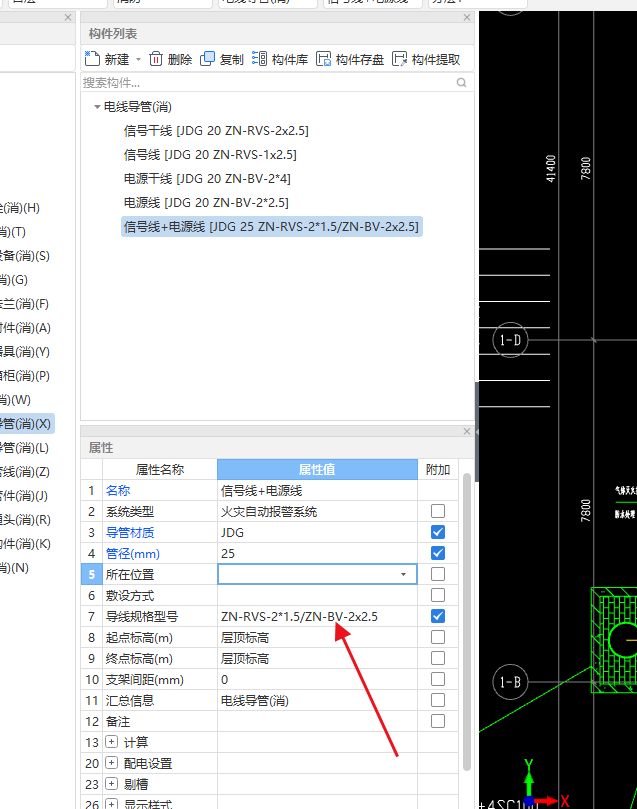
Task: Open the 所在位置 dropdown arrow
Action: pyautogui.click(x=403, y=574)
